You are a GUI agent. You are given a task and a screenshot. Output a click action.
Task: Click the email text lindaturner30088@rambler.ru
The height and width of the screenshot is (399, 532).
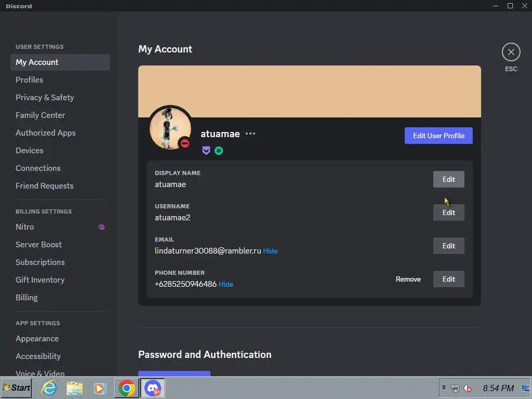pyautogui.click(x=208, y=251)
